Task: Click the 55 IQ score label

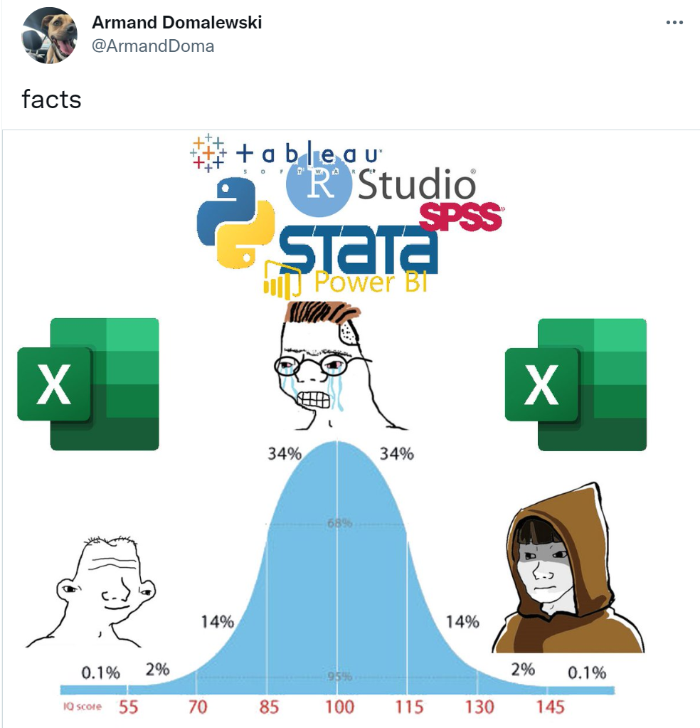Action: point(129,707)
